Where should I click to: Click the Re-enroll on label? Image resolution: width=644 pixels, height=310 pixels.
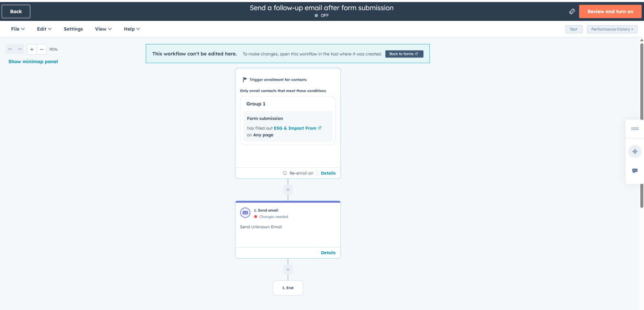(301, 173)
